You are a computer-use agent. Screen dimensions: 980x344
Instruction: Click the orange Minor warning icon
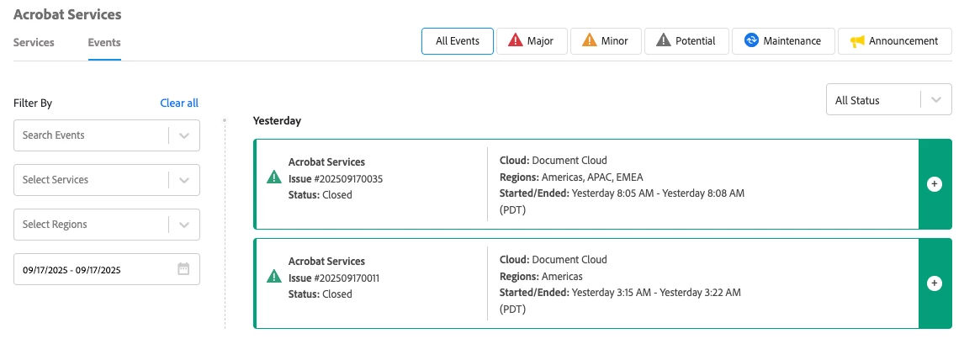pos(590,41)
